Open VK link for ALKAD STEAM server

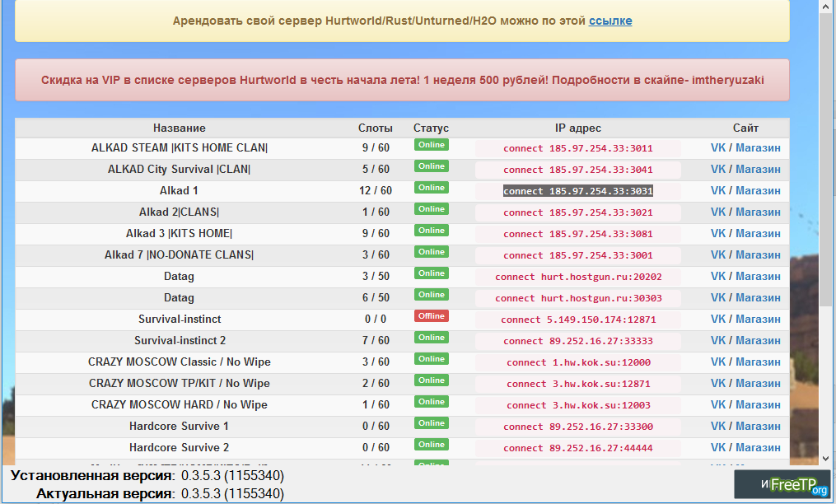pyautogui.click(x=718, y=148)
